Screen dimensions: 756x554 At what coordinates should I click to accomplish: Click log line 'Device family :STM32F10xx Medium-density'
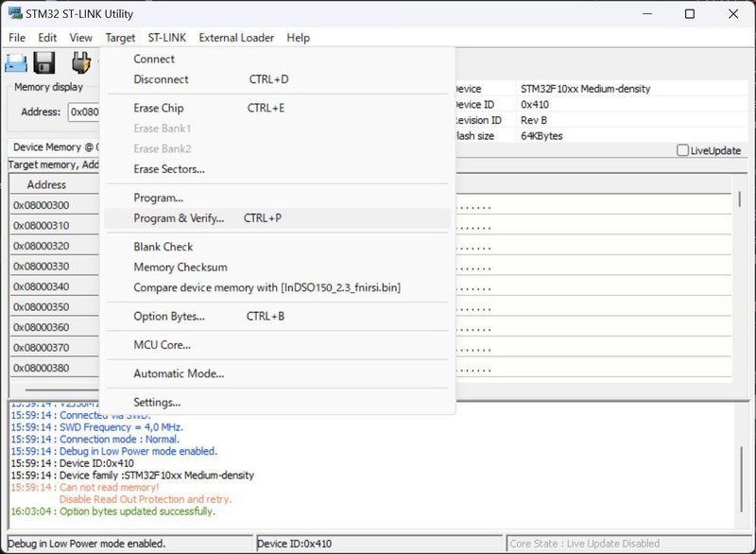(132, 476)
